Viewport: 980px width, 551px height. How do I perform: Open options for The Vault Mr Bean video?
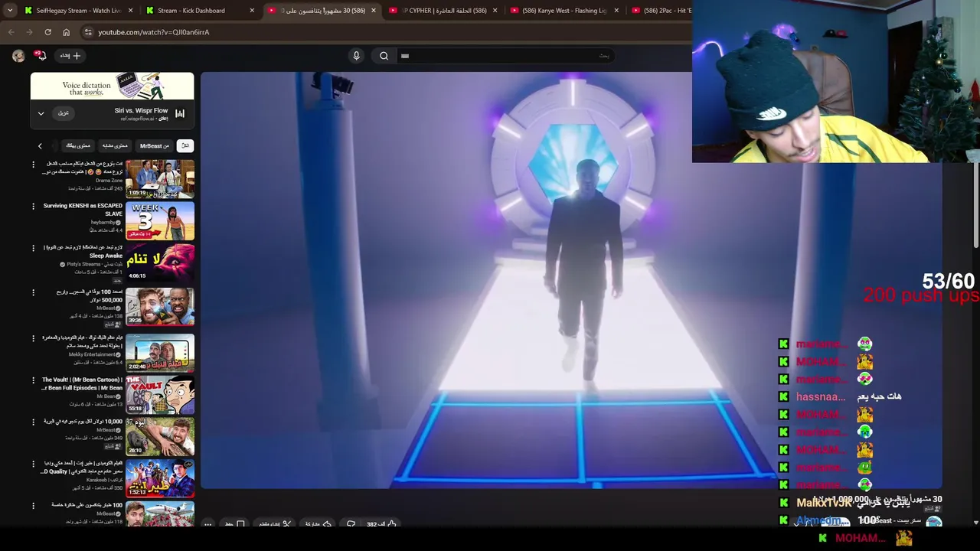(33, 380)
